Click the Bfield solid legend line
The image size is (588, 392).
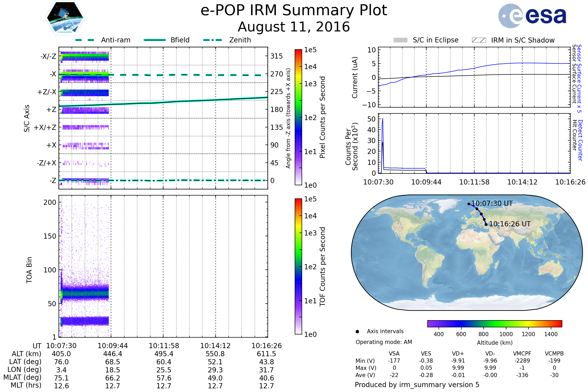[155, 40]
